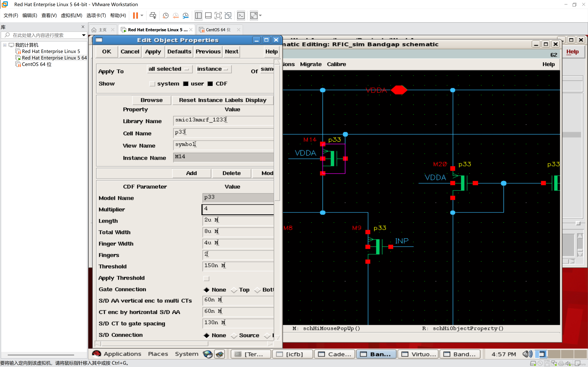Screen dimensions: 588x367
Task: Click Reset Instance Labels Display
Action: coord(223,100)
